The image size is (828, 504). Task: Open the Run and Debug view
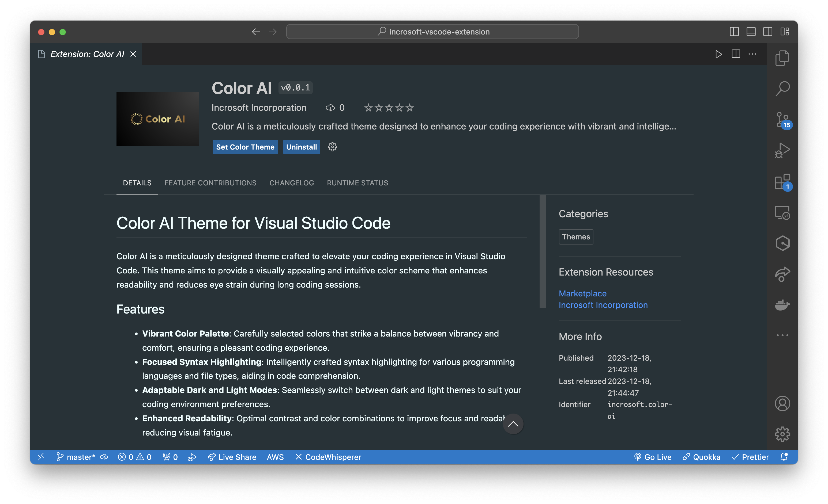(x=782, y=150)
